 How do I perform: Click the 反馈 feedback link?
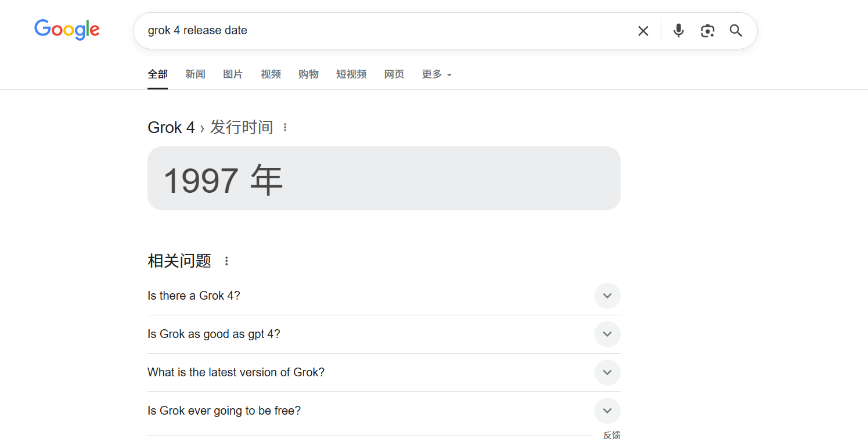[612, 436]
